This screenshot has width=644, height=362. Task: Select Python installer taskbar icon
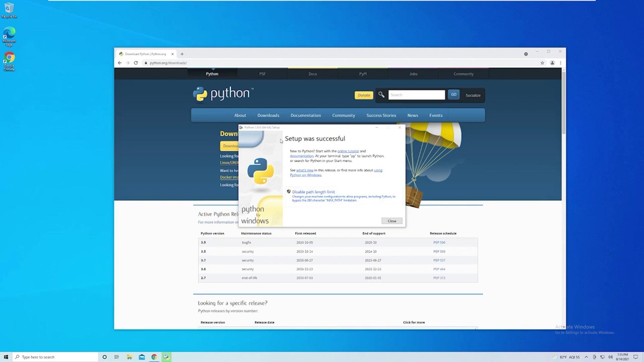[166, 357]
